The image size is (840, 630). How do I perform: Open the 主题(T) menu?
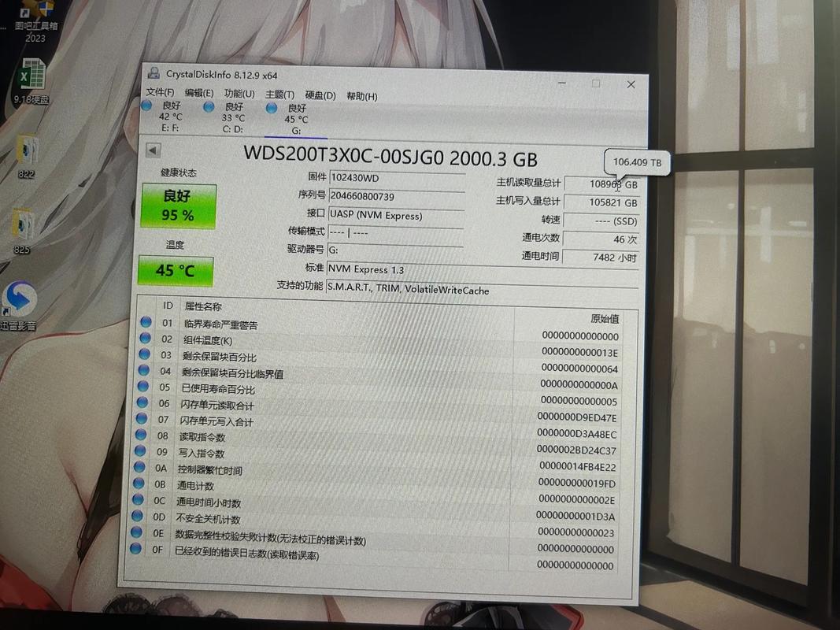(279, 94)
